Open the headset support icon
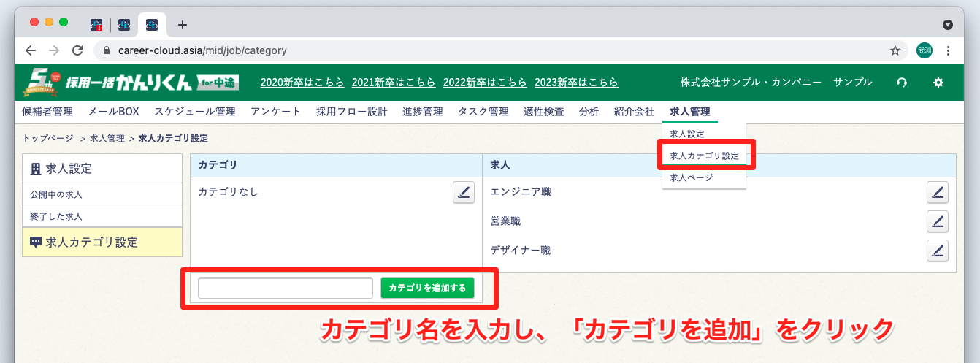The image size is (980, 363). tap(902, 83)
